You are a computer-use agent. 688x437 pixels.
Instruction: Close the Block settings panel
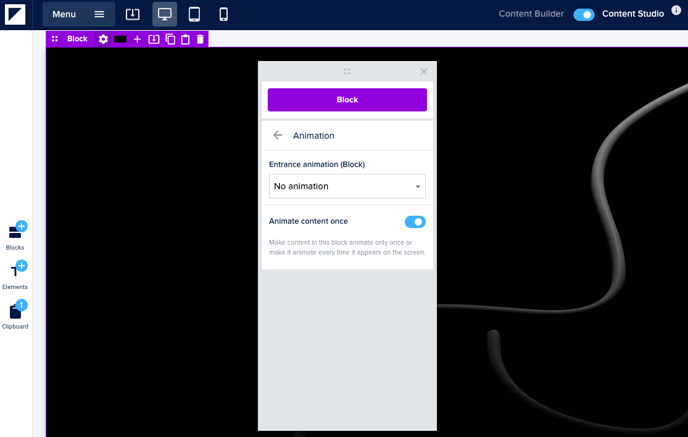tap(424, 72)
